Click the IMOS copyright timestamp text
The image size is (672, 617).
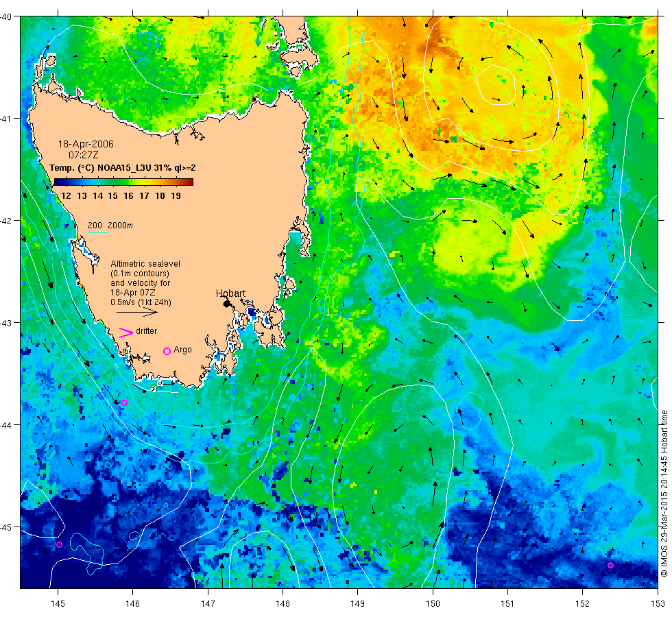[x=664, y=493]
